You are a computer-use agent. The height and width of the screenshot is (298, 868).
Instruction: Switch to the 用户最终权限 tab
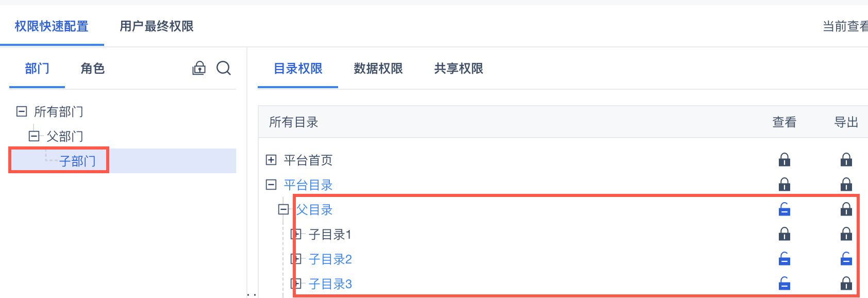coord(156,26)
